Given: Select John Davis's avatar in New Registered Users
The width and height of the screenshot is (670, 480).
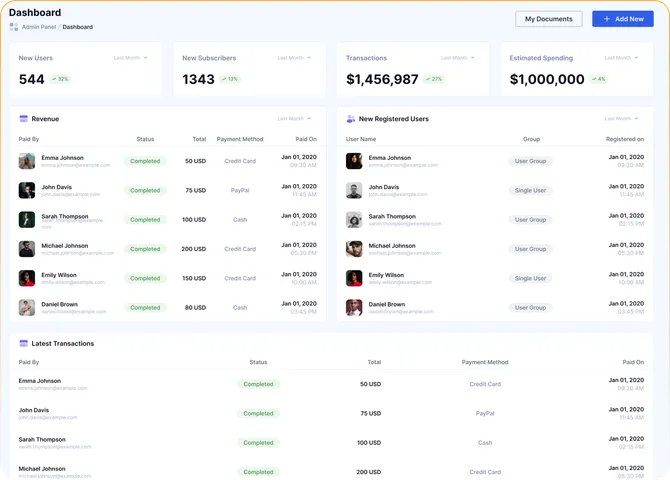Looking at the screenshot, I should (354, 190).
